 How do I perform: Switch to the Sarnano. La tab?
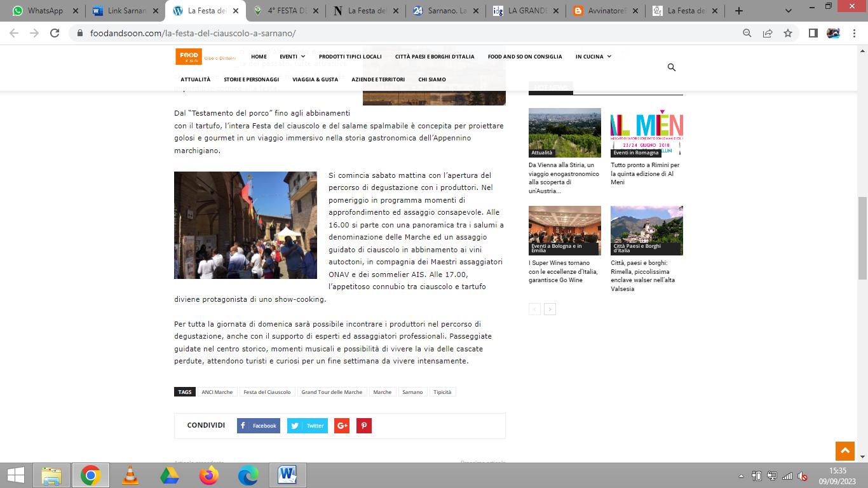[446, 11]
